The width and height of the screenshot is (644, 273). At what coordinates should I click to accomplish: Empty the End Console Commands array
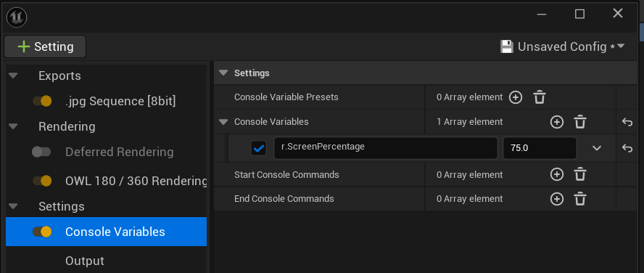(x=580, y=199)
